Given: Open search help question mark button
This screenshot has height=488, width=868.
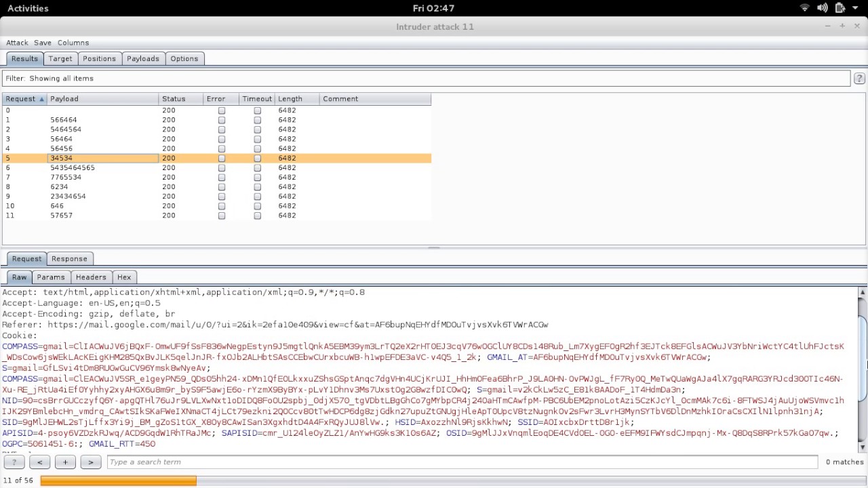Looking at the screenshot, I should click(x=14, y=462).
